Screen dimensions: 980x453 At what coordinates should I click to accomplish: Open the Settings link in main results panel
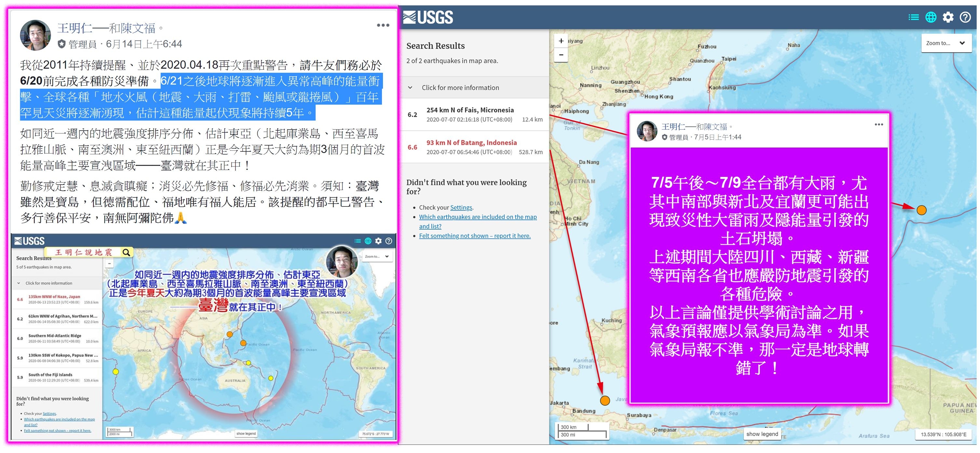tap(461, 207)
